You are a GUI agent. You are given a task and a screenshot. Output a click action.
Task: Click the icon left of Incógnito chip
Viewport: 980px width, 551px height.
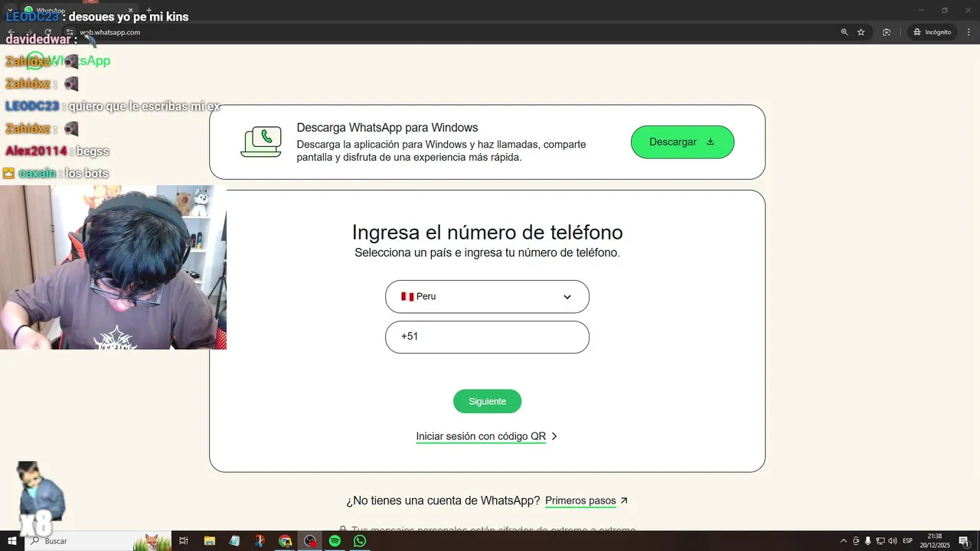(887, 32)
